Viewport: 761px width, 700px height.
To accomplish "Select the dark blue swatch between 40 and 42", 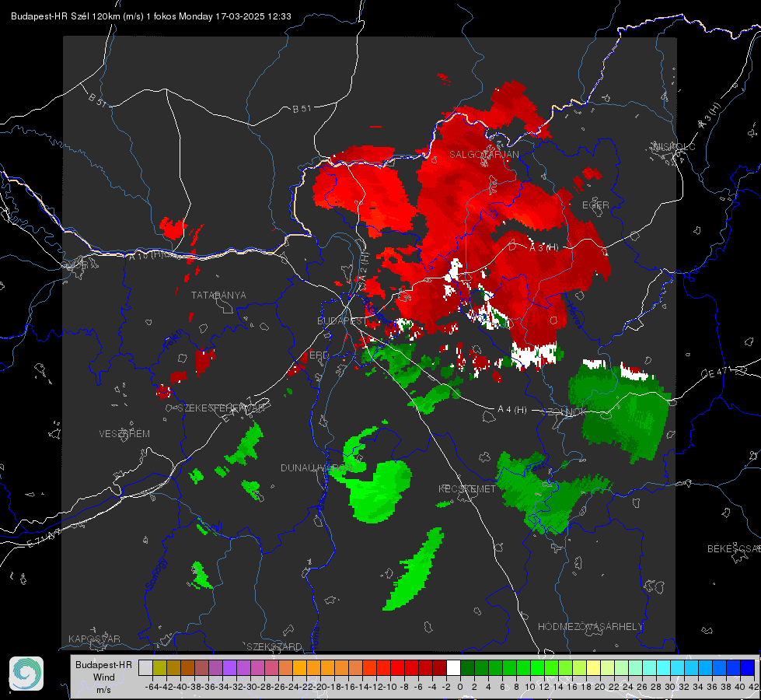I will pos(748,668).
